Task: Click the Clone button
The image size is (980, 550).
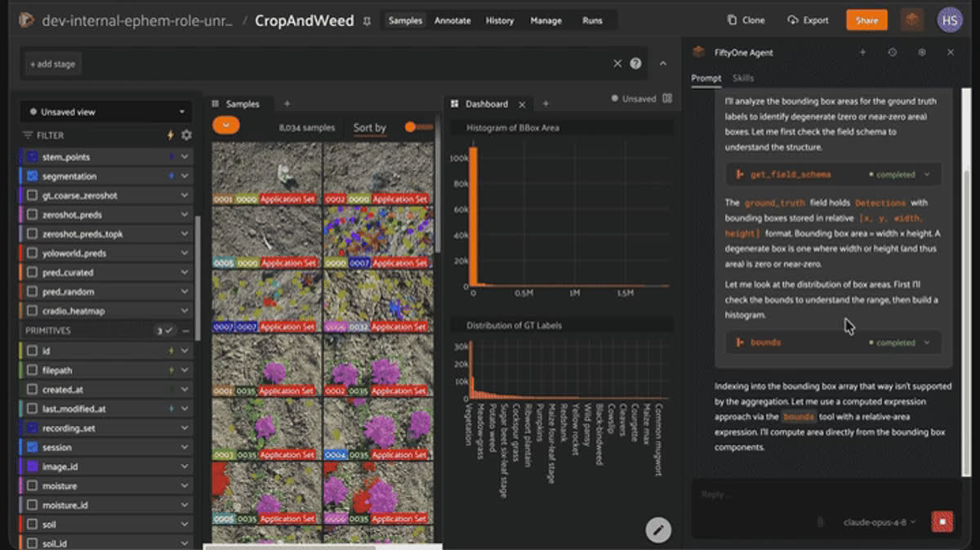Action: 746,20
